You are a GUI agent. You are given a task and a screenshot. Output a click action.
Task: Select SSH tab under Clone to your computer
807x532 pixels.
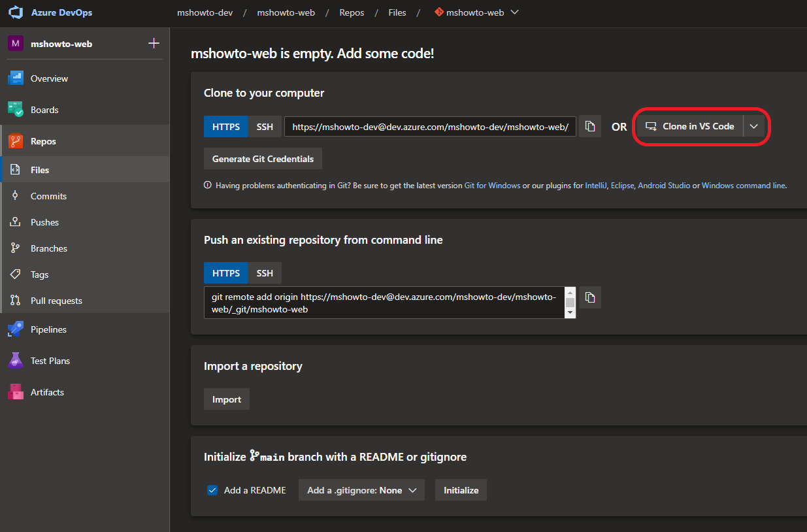[x=265, y=127]
